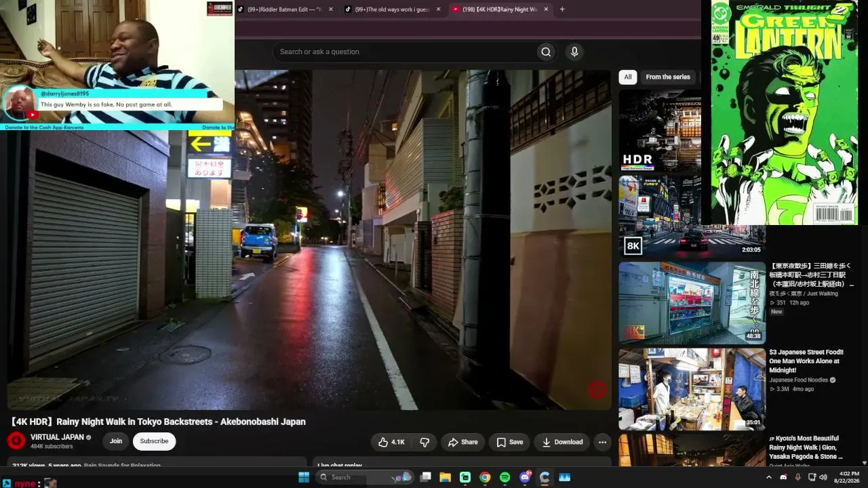The height and width of the screenshot is (488, 868).
Task: Open a new browser tab
Action: (562, 9)
